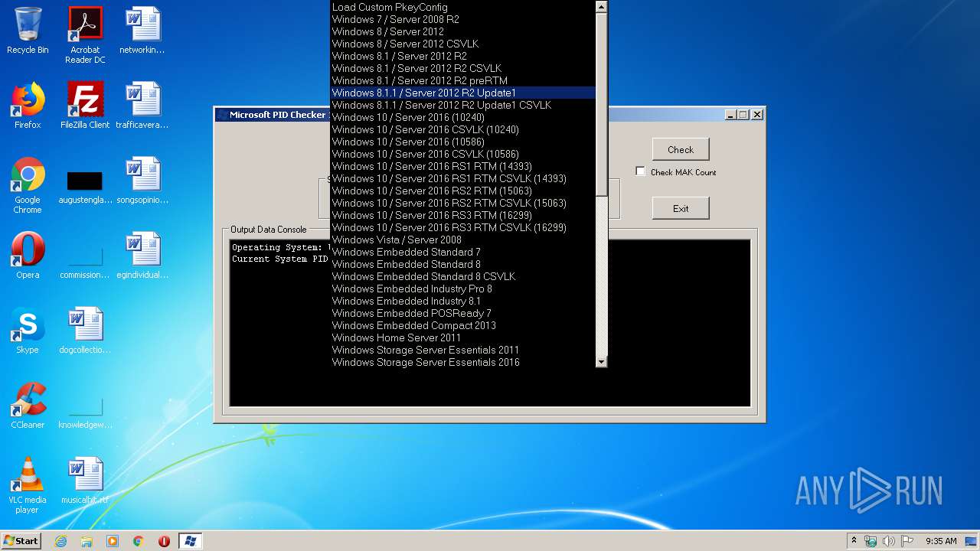The image size is (980, 551).
Task: Launch CCleaner desktop shortcut
Action: point(28,406)
